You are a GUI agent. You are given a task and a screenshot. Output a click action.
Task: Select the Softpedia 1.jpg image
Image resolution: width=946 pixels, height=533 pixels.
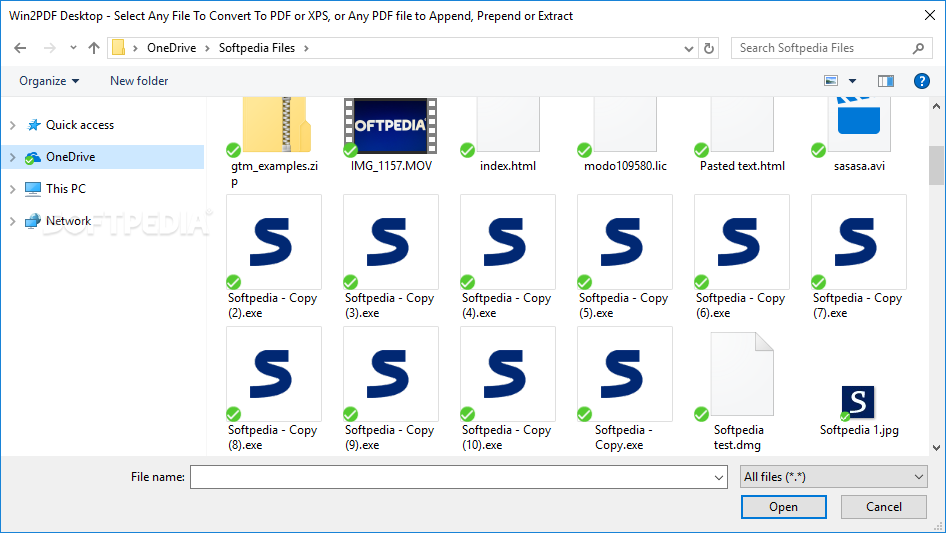(859, 410)
